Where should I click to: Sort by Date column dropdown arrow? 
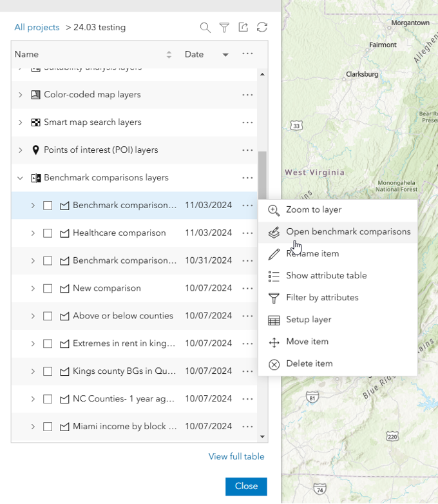225,55
